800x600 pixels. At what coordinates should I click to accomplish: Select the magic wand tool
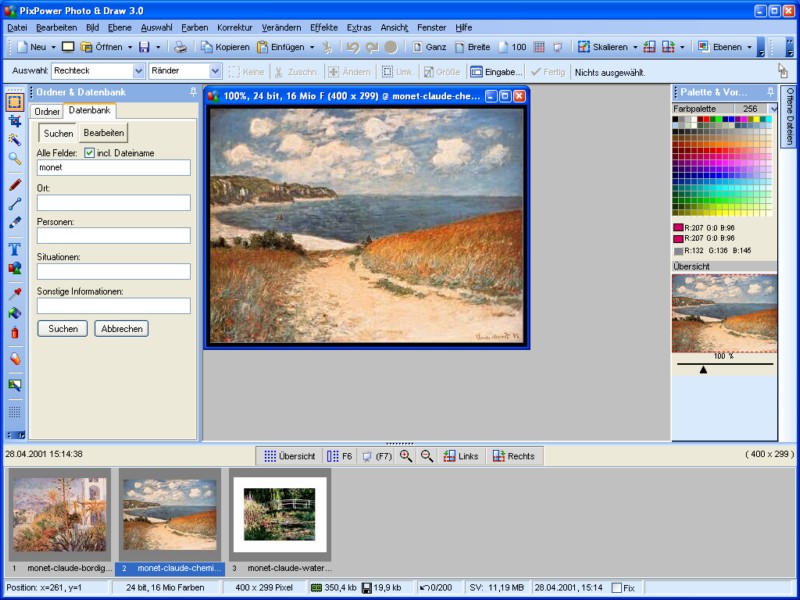(15, 140)
